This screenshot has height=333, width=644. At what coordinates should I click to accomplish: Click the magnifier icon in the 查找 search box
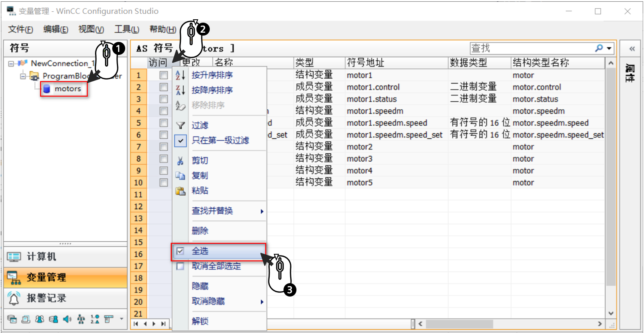point(598,48)
